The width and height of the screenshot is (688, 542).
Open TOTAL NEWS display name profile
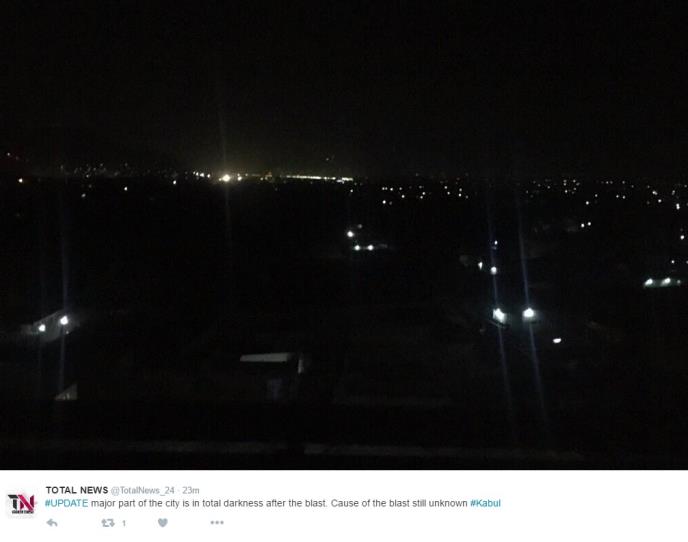point(77,490)
